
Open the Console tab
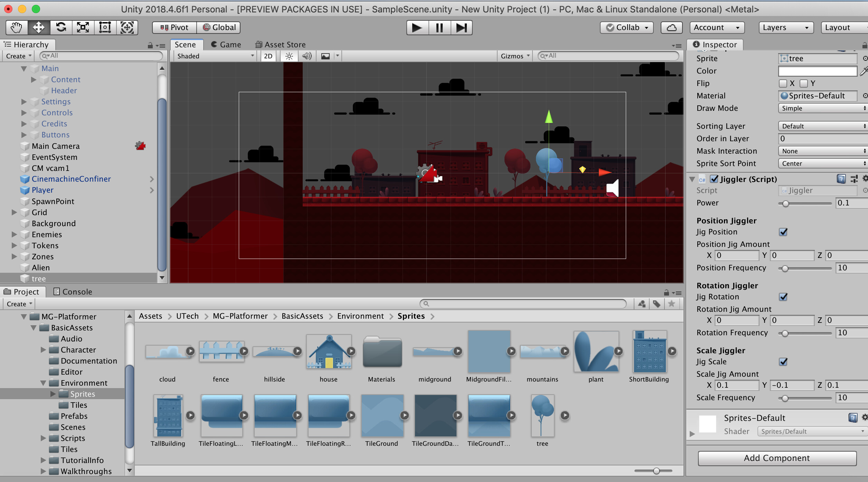click(x=77, y=291)
